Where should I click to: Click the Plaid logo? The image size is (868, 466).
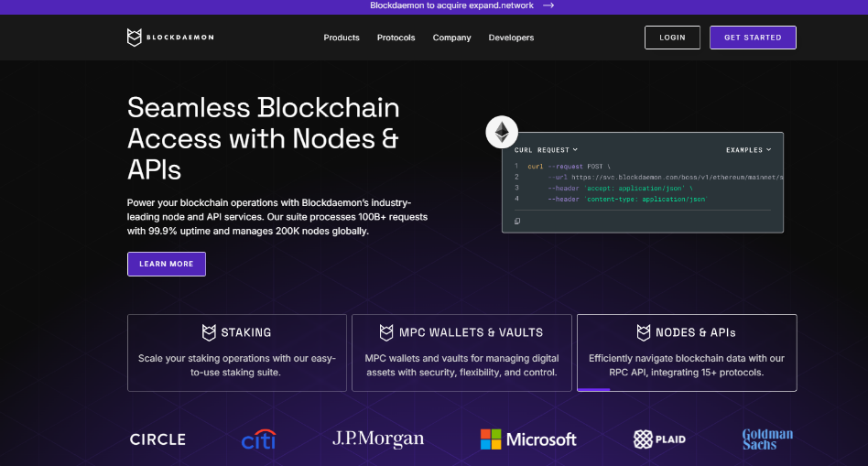[659, 439]
